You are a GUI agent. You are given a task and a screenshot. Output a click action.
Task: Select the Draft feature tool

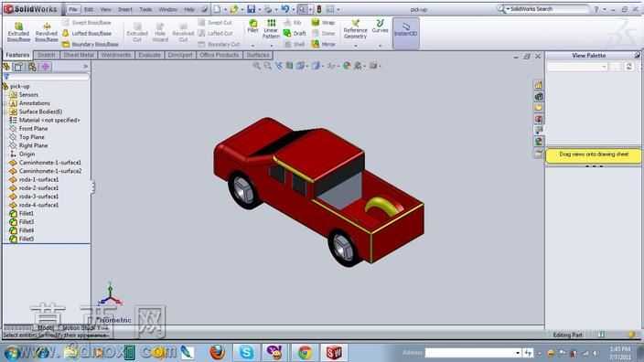[x=295, y=33]
